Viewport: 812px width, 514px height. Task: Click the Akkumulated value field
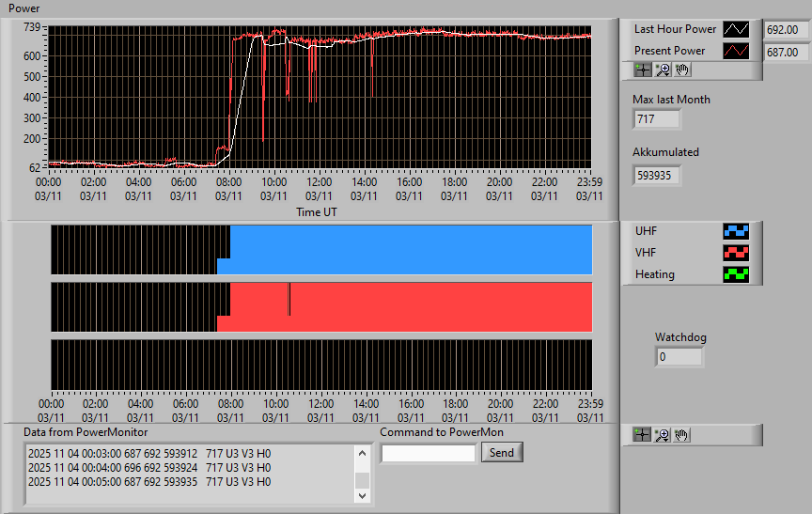click(656, 176)
